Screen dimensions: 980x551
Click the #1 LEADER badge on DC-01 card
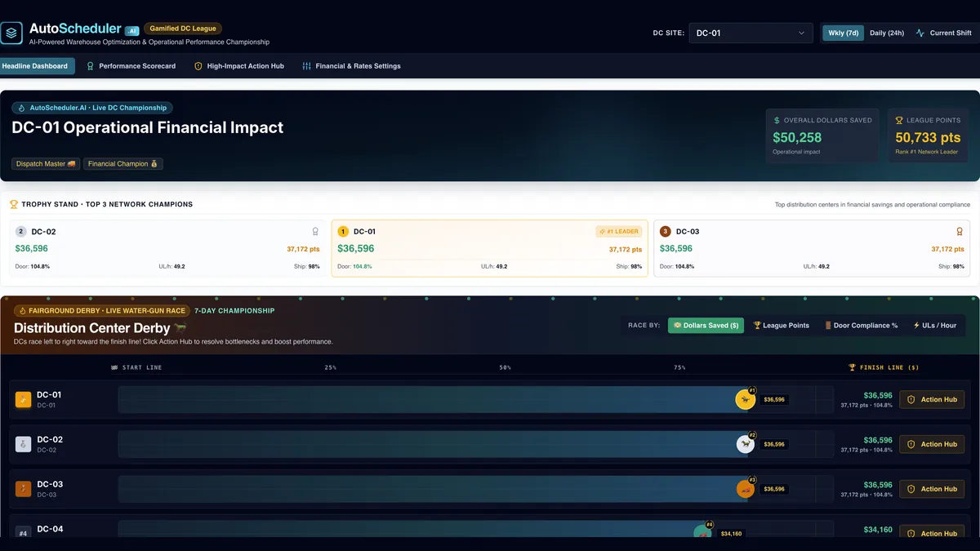coord(618,231)
